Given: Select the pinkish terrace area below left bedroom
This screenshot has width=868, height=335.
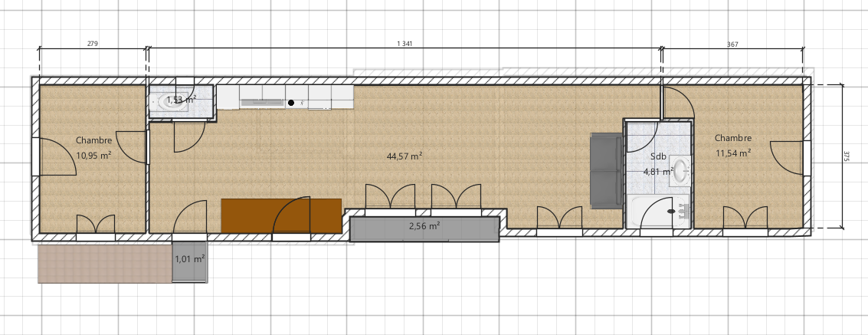Looking at the screenshot, I should (105, 264).
